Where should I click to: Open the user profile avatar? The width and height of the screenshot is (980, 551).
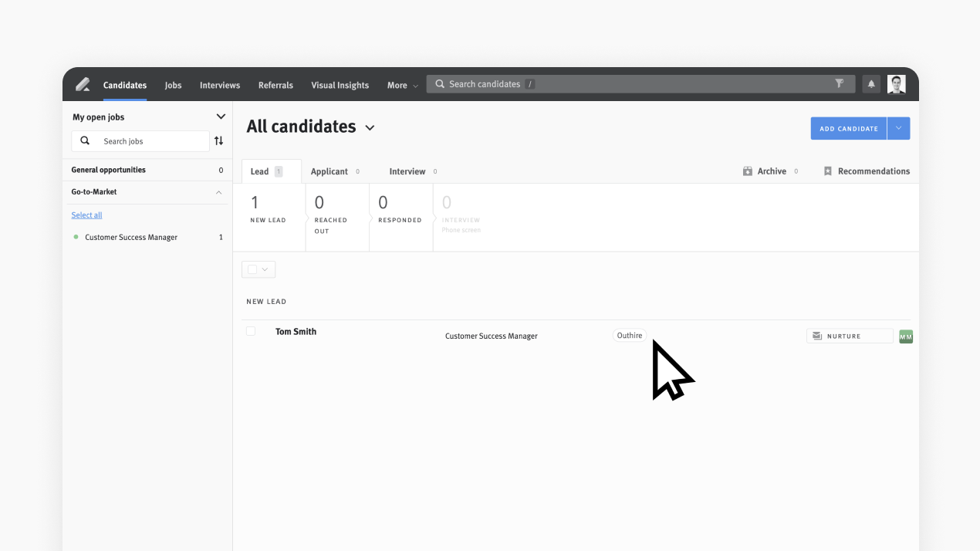click(896, 85)
